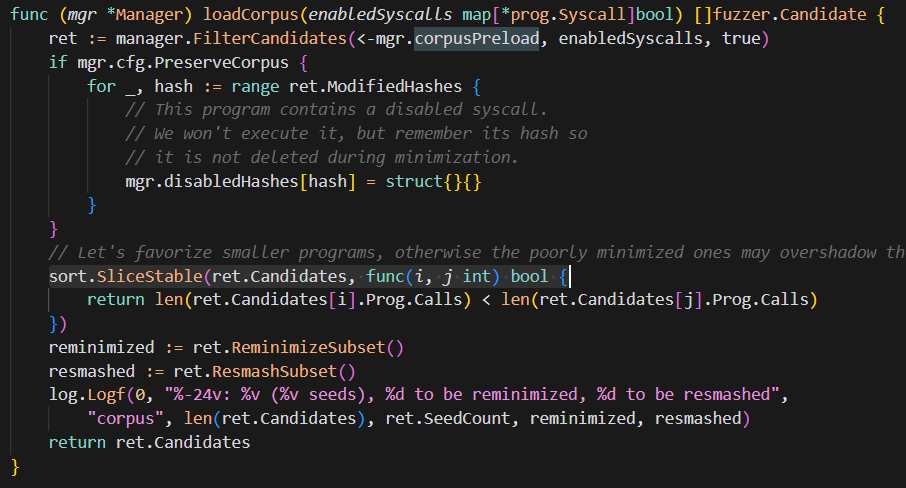Image resolution: width=906 pixels, height=488 pixels.
Task: Click the 'resmashed' variable declaration
Action: pos(91,371)
